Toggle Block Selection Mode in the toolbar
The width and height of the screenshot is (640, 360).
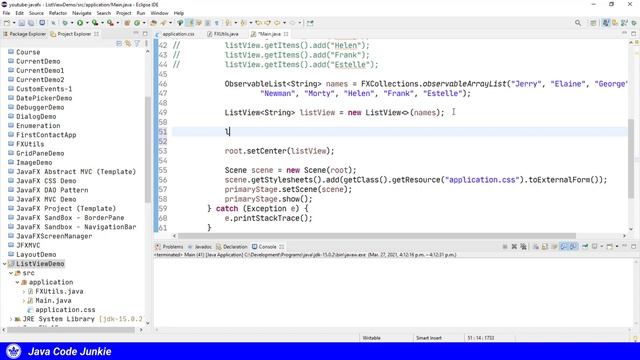(x=207, y=23)
